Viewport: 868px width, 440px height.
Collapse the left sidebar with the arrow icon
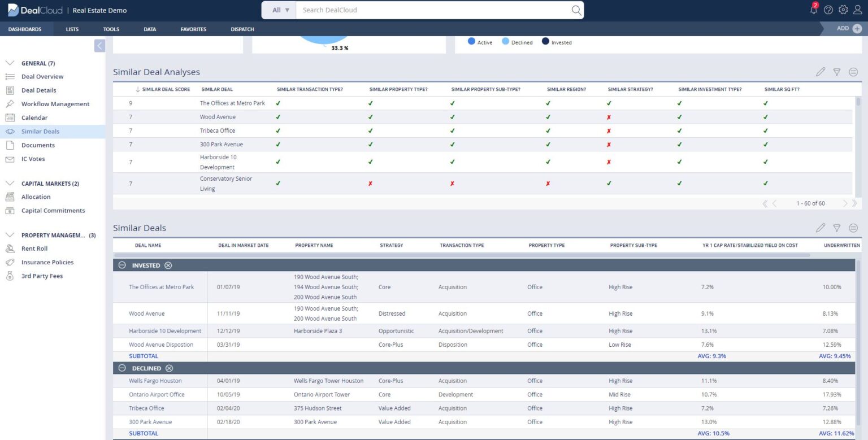pos(99,45)
